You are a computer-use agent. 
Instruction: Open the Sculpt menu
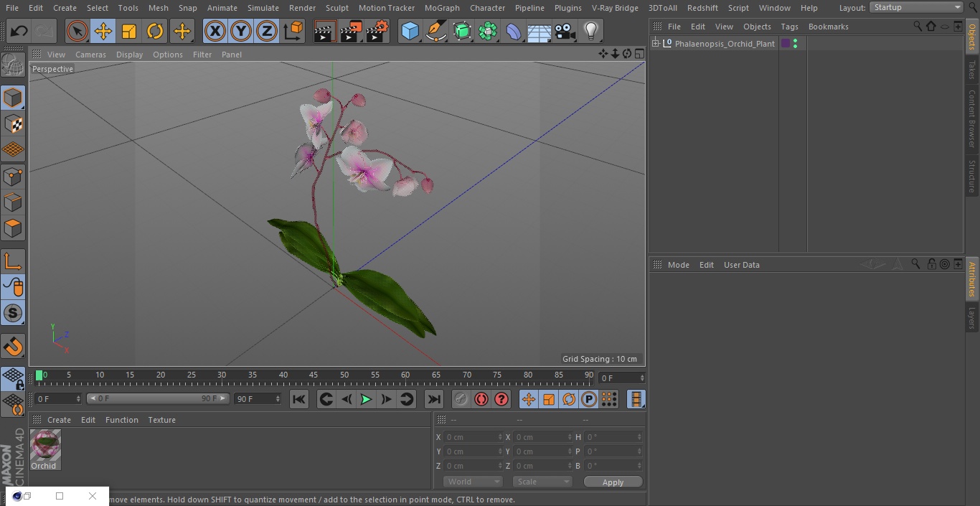click(x=337, y=8)
